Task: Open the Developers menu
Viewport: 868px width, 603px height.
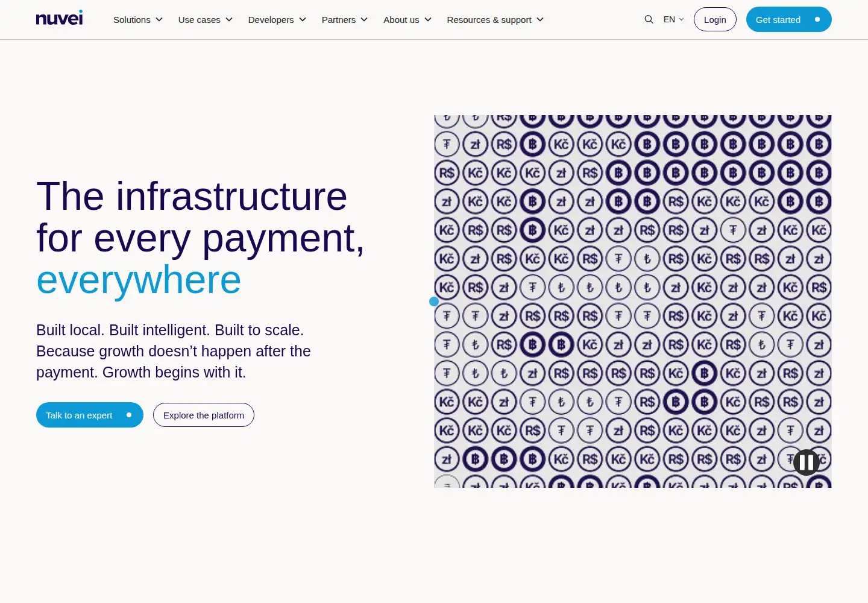Action: pos(271,19)
